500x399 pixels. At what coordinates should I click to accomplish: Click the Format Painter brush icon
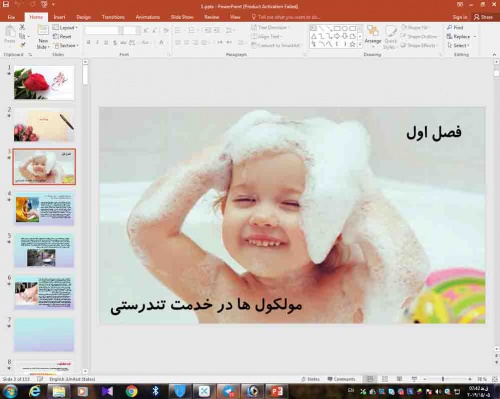pos(22,45)
